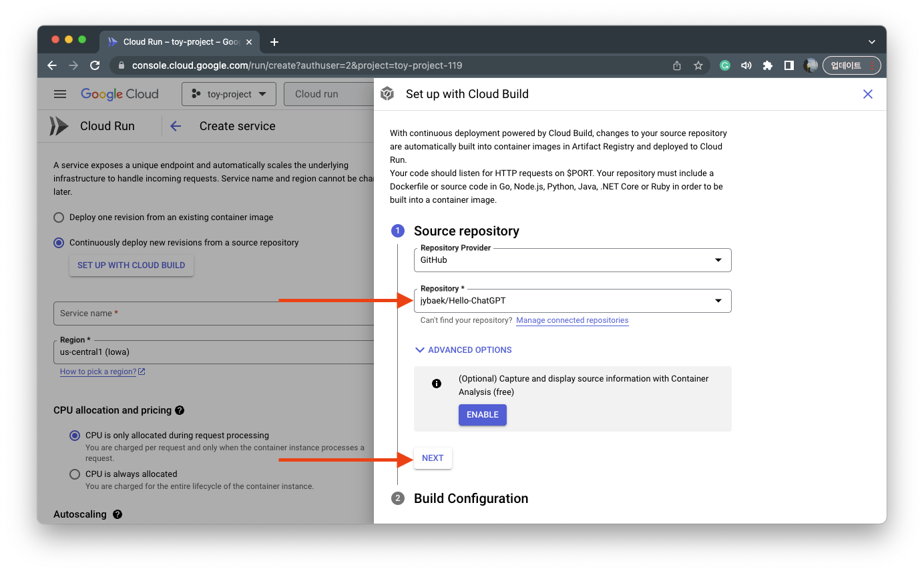Image resolution: width=924 pixels, height=573 pixels.
Task: Collapse the ADVANCED OPTIONS section
Action: (463, 350)
